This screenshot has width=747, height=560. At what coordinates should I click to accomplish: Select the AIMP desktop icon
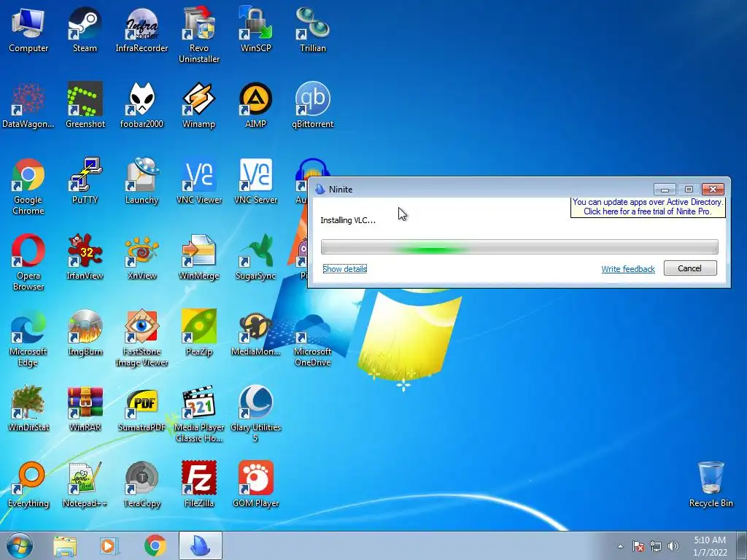click(x=255, y=106)
